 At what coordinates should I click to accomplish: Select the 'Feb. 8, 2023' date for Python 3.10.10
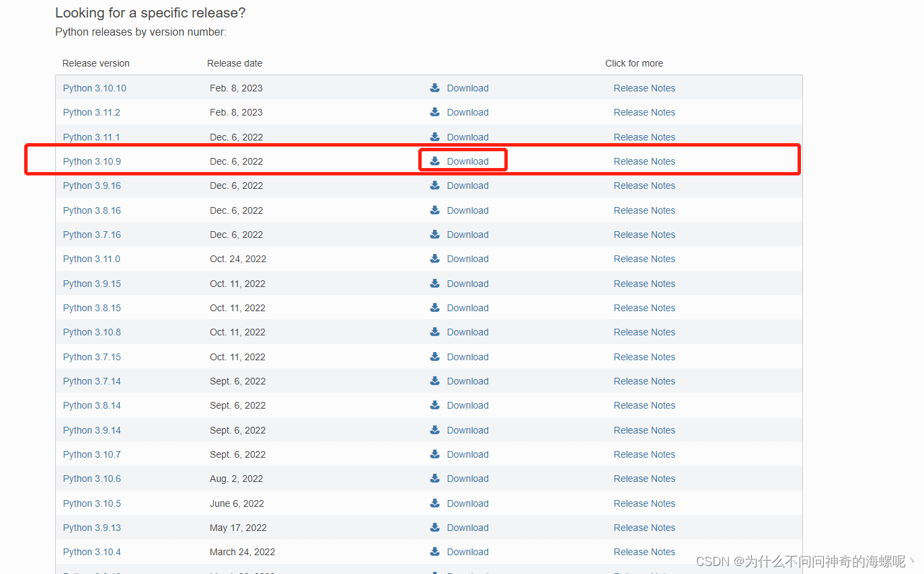[x=236, y=88]
